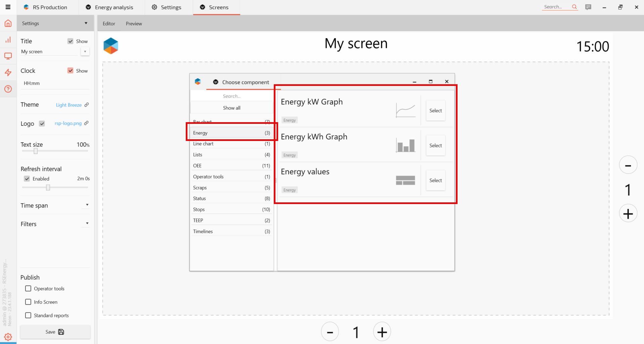Click the lightning bolt energy sidebar icon

[x=8, y=72]
